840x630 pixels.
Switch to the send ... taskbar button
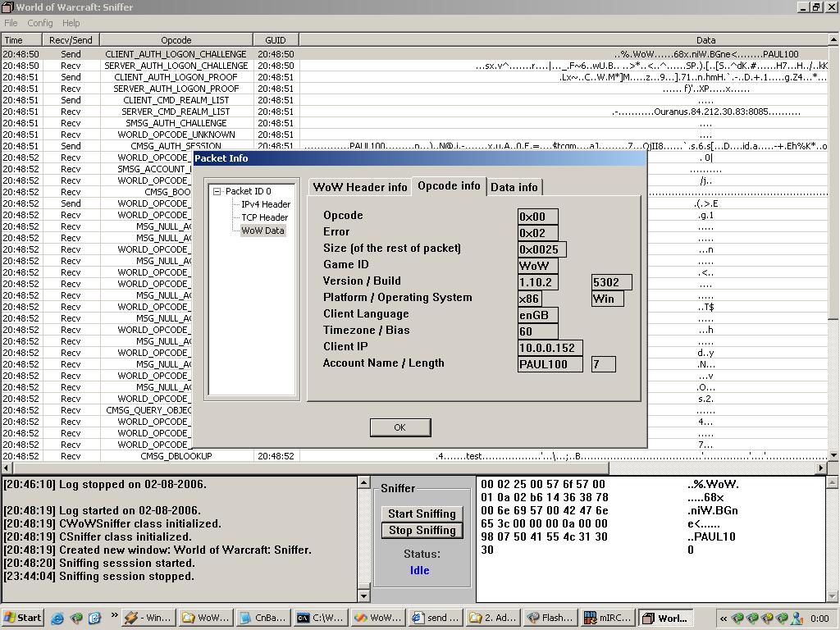tap(436, 618)
